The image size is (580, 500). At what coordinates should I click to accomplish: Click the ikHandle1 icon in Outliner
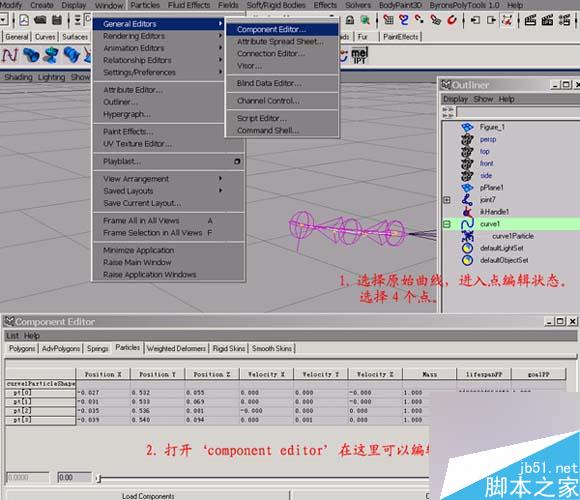(x=467, y=212)
